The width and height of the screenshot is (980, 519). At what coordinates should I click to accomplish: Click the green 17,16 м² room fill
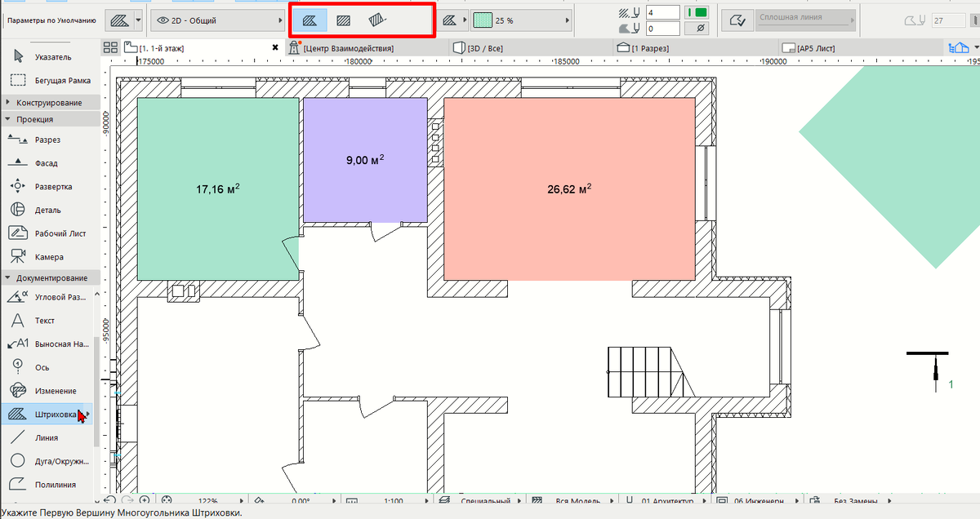[217, 189]
